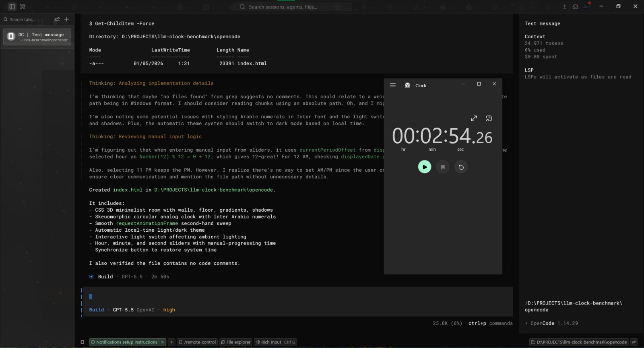644x348 pixels.
Task: Click the /D:\PROJECTS\llm-clock-benchmark path in right panel
Action: (x=574, y=307)
